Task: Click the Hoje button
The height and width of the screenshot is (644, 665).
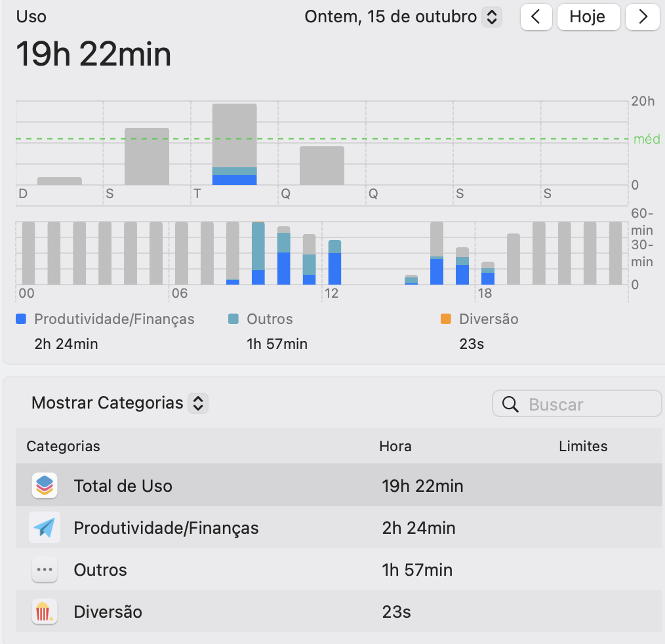Action: 588,17
